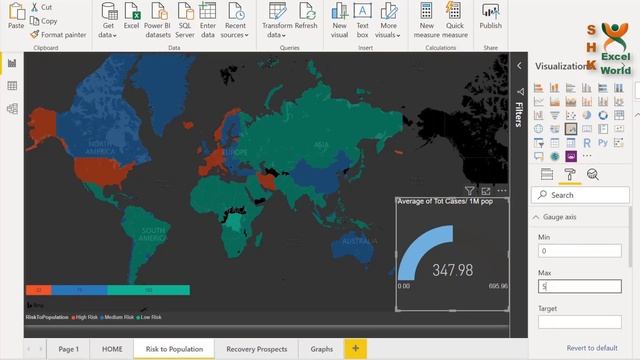Connect to SQL Server
Viewport: 640px width, 360px height.
tap(185, 20)
